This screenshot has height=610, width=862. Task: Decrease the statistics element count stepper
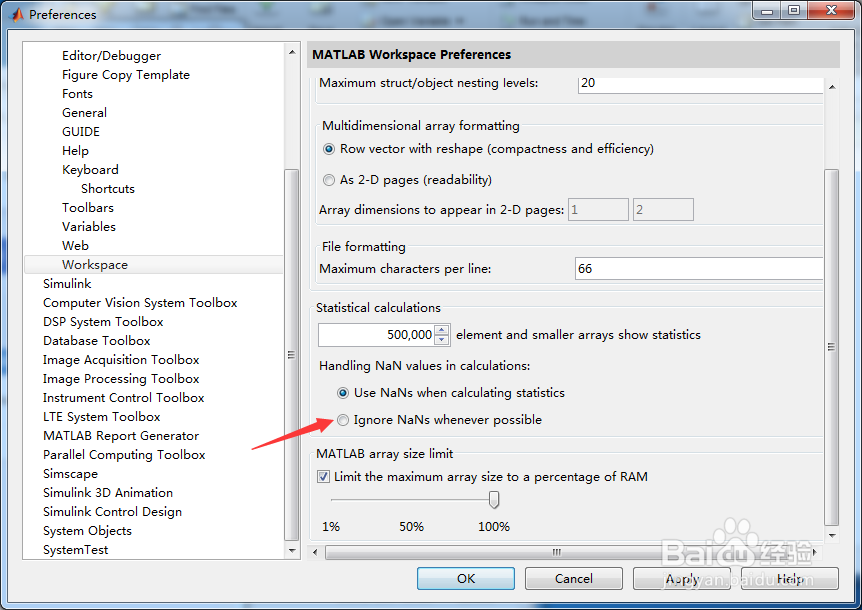[x=442, y=340]
